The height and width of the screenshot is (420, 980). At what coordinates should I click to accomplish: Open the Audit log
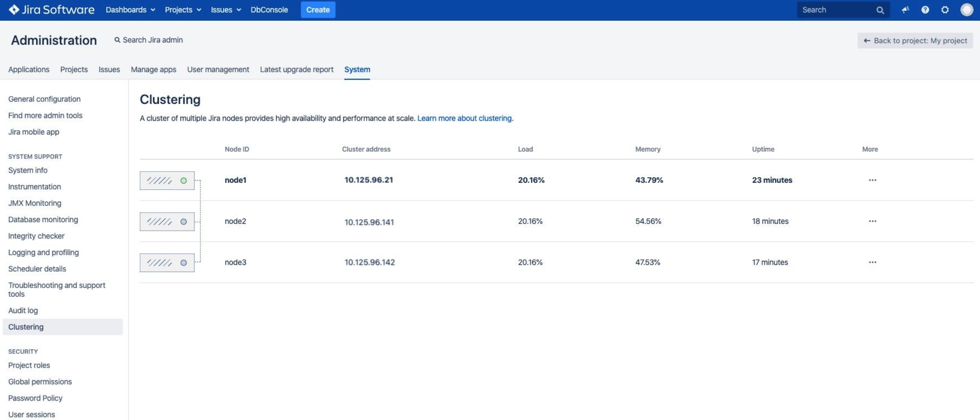point(23,310)
